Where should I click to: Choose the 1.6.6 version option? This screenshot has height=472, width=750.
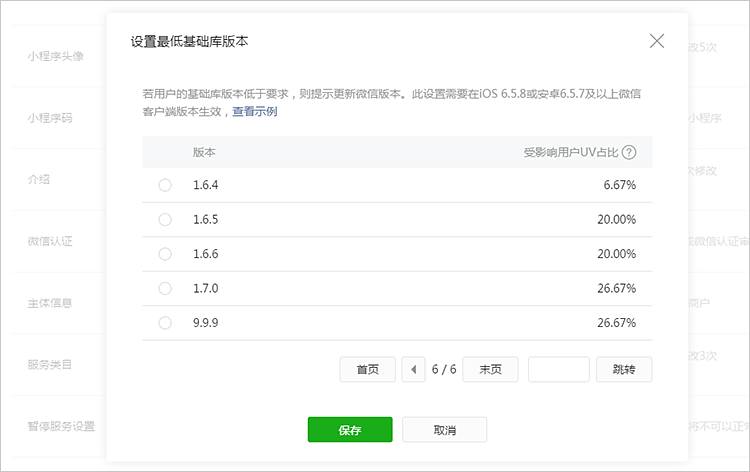click(x=165, y=254)
